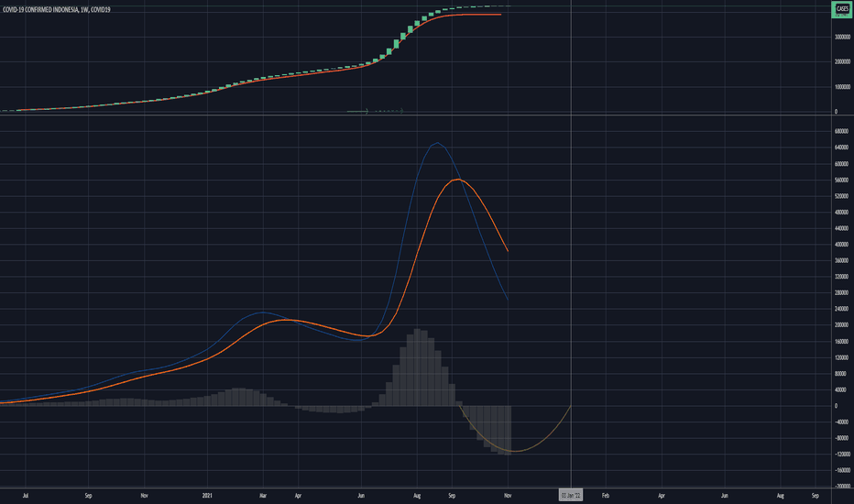Screen dimensions: 854x504
Task: Click the 200000 value on lower axis
Action: click(841, 324)
